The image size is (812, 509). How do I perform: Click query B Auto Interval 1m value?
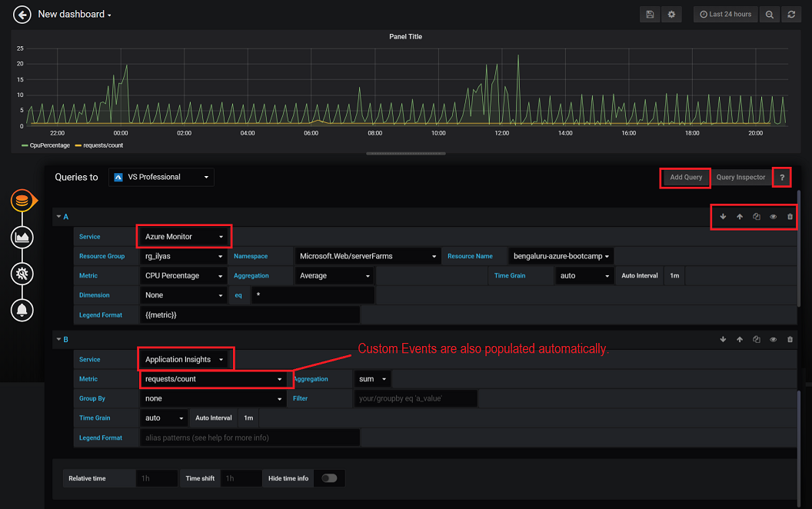click(248, 418)
